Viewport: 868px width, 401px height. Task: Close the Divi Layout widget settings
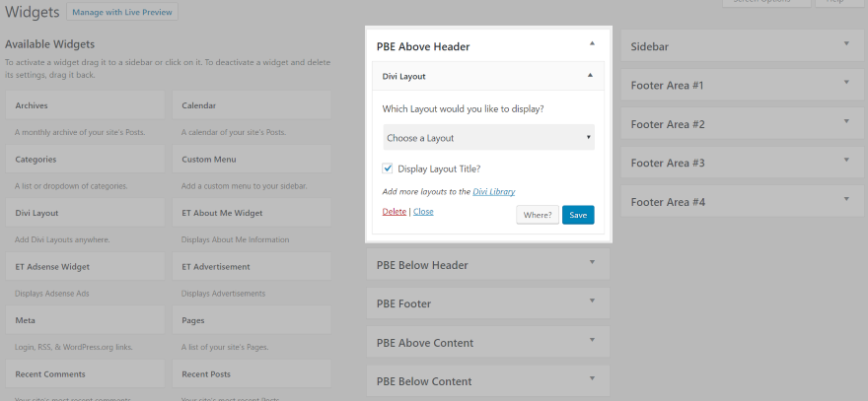(x=423, y=212)
